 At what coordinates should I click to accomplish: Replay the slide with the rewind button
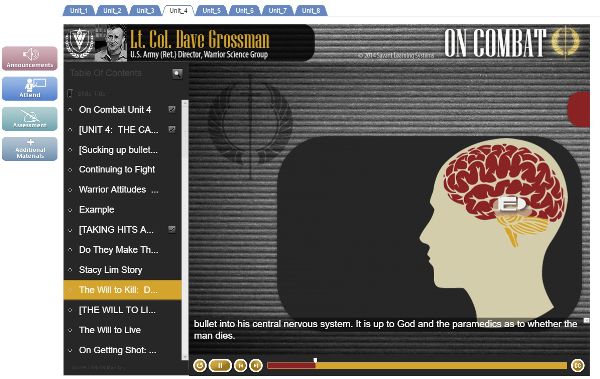pos(199,366)
